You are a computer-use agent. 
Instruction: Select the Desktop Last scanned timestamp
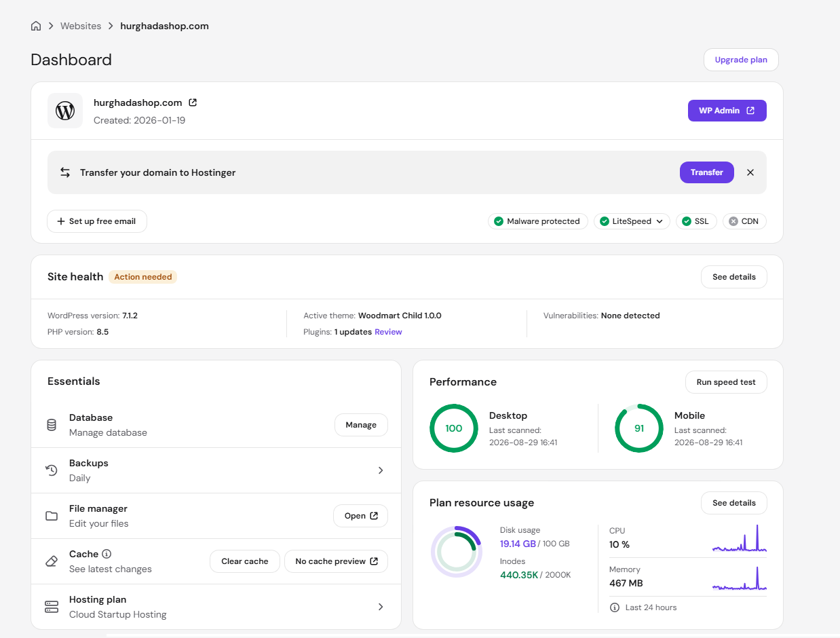[523, 443]
